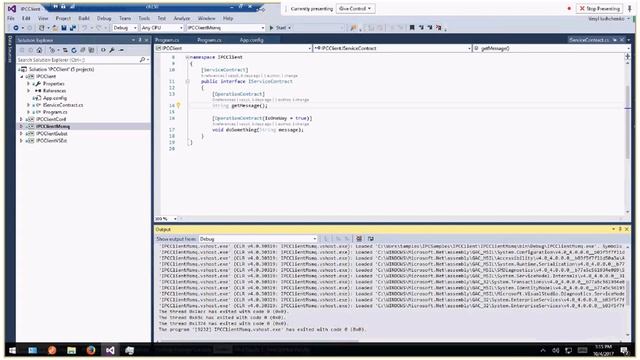Click the Save All toolbar icon
This screenshot has width=640, height=360.
(x=73, y=28)
